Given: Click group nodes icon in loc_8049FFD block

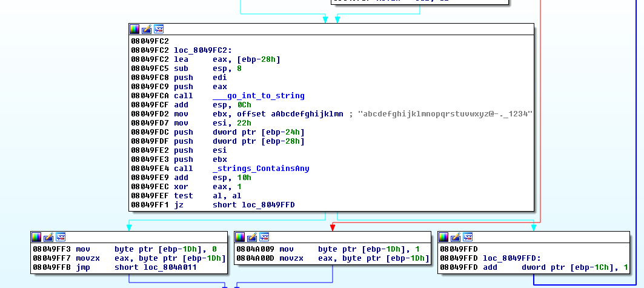Looking at the screenshot, I should click(468, 237).
